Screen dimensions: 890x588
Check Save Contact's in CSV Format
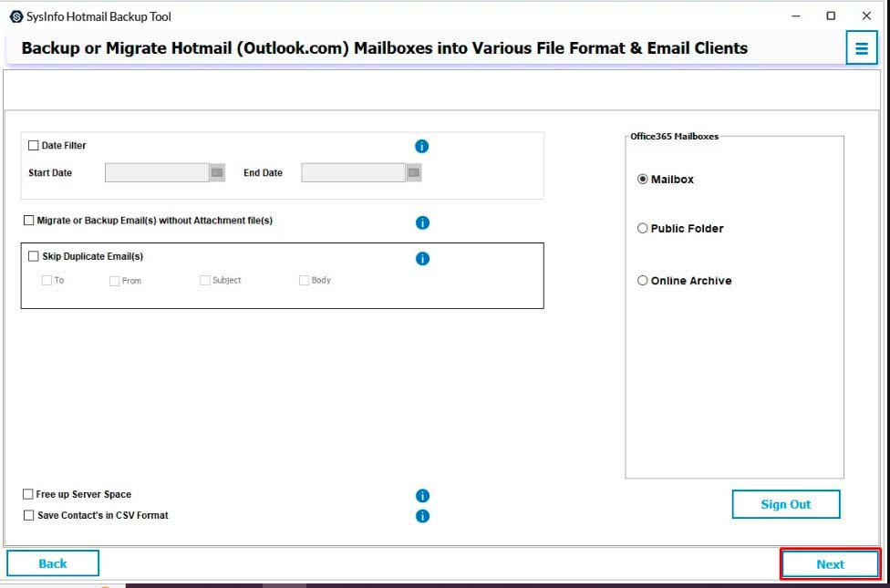click(28, 515)
